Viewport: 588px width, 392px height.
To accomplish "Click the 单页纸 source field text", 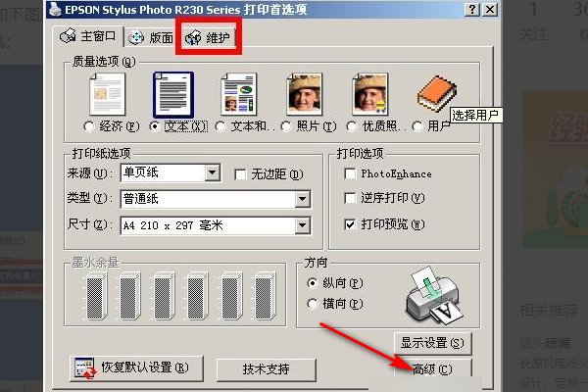I will (141, 172).
